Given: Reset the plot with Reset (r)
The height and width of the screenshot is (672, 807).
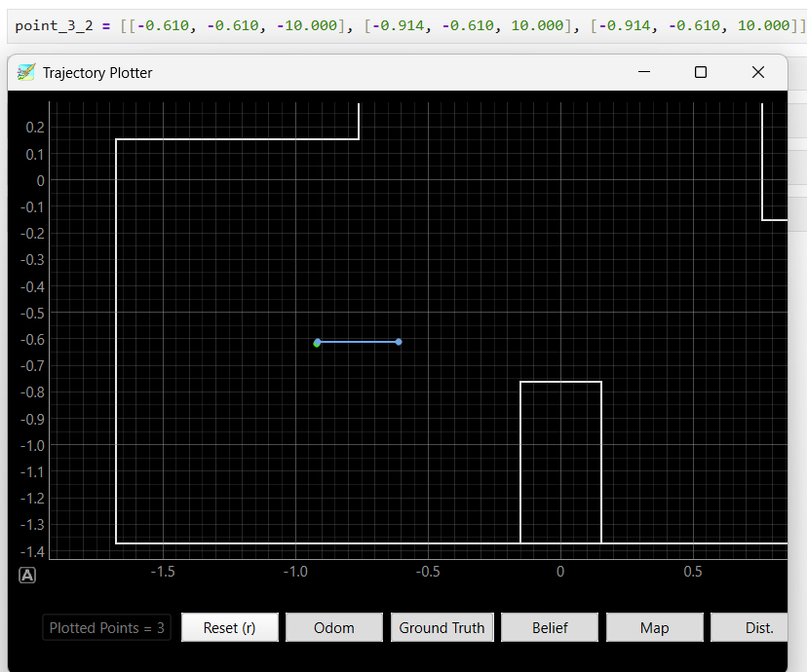Looking at the screenshot, I should (x=230, y=627).
